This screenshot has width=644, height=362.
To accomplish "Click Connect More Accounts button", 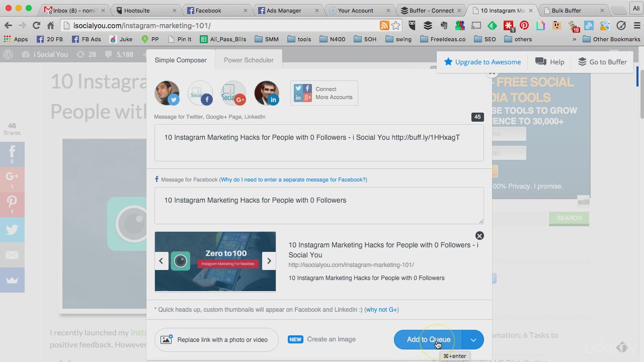I will click(324, 93).
